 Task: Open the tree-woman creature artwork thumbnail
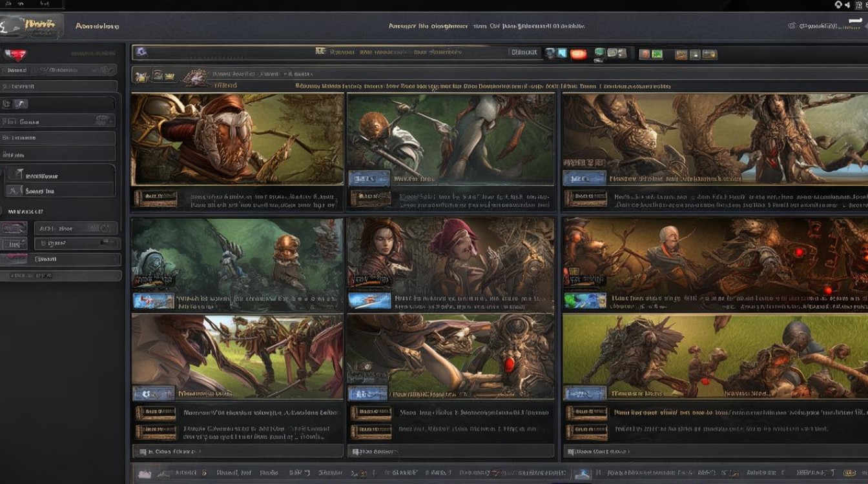pyautogui.click(x=715, y=139)
